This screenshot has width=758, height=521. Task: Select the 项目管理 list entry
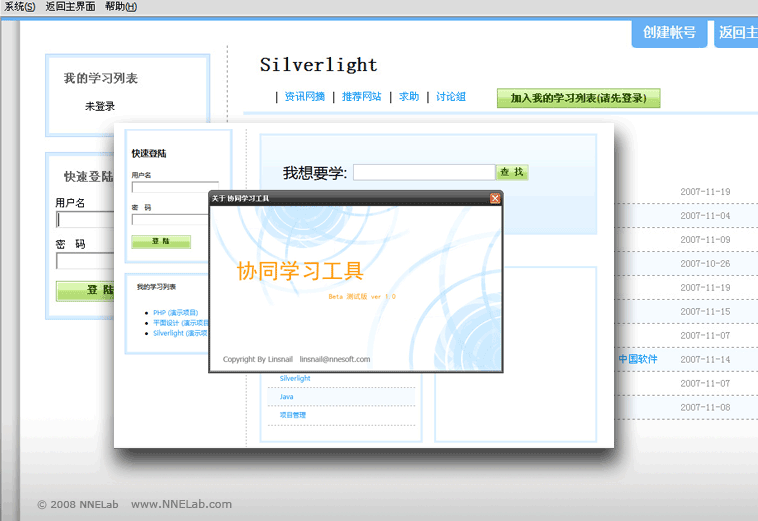(293, 415)
